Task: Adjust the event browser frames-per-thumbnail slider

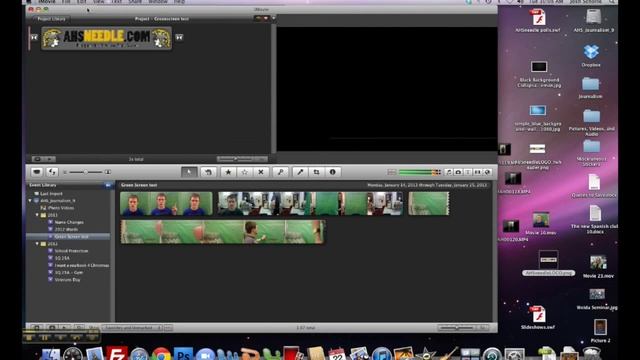Action: 458,328
